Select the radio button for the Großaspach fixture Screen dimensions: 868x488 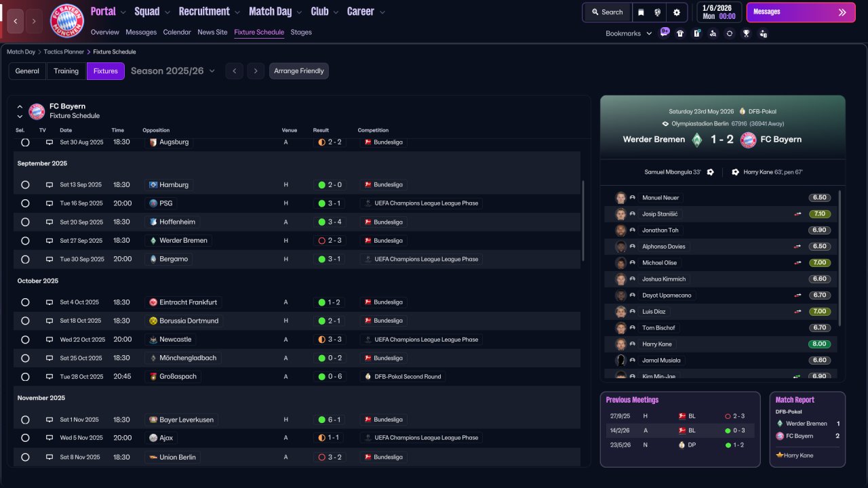pos(25,377)
